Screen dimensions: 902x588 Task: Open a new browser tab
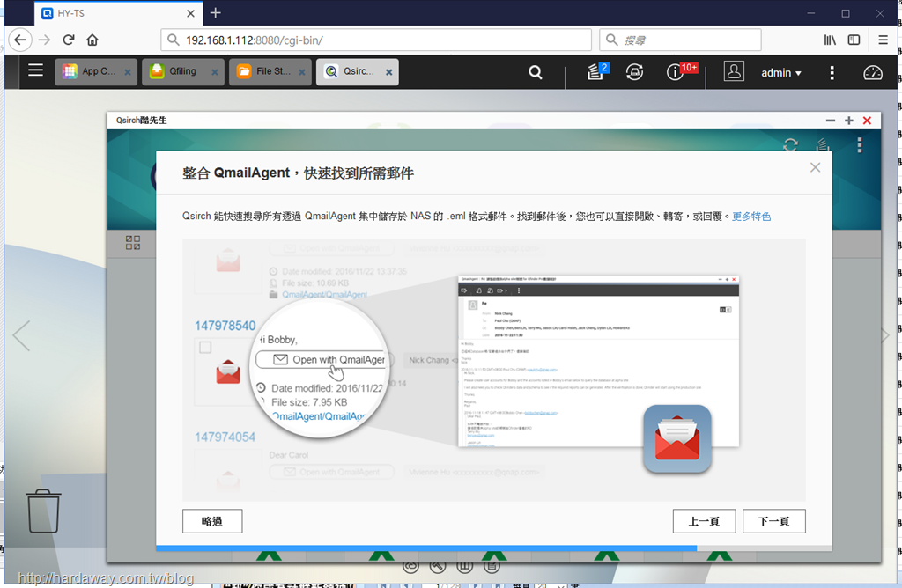click(215, 12)
